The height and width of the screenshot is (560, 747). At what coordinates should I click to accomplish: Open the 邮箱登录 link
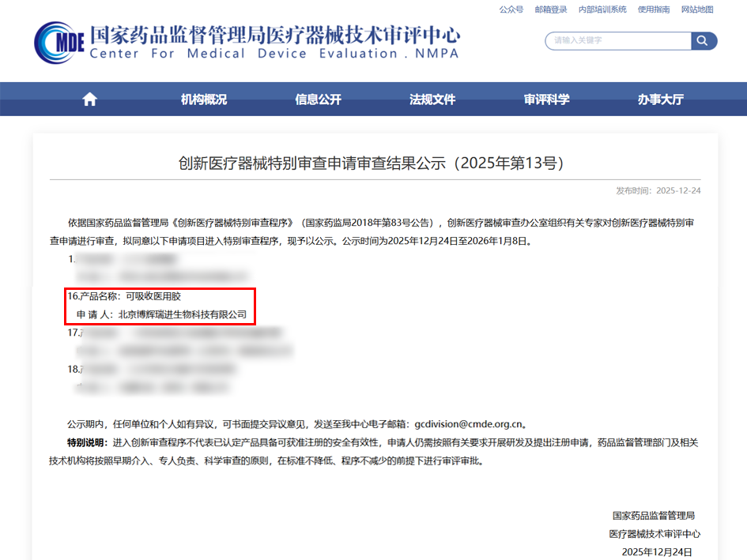click(551, 9)
